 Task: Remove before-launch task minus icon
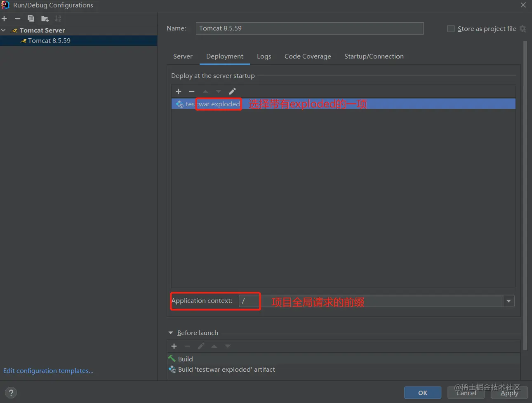tap(187, 346)
